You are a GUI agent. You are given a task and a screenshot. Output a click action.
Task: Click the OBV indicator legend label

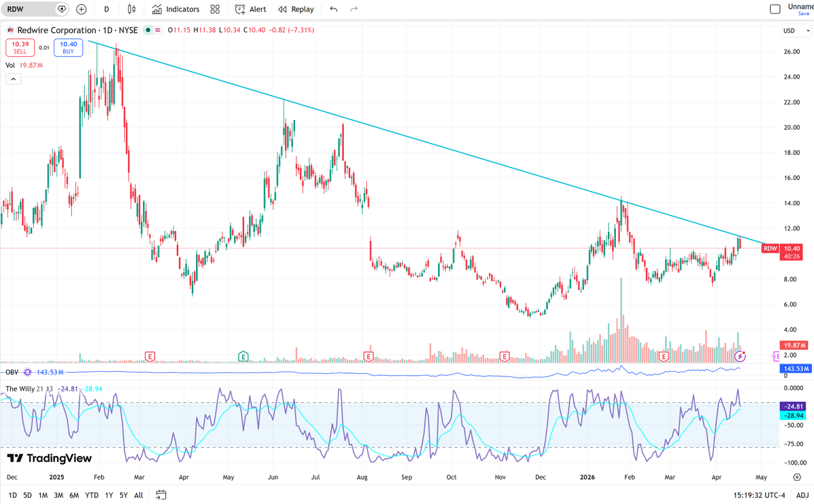11,372
